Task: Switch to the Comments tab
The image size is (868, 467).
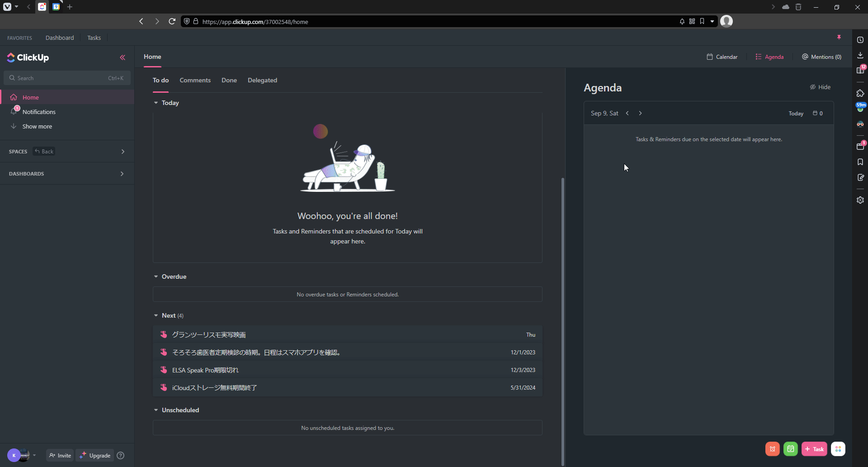Action: [195, 80]
